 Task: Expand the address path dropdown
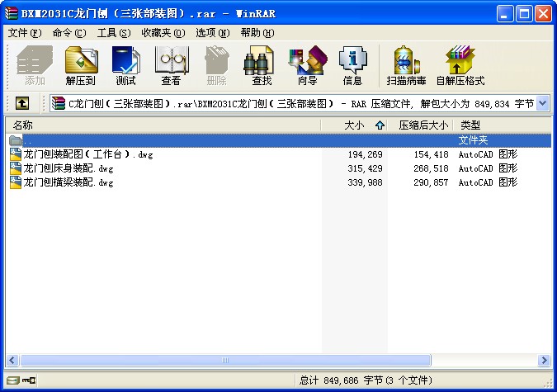pos(542,103)
